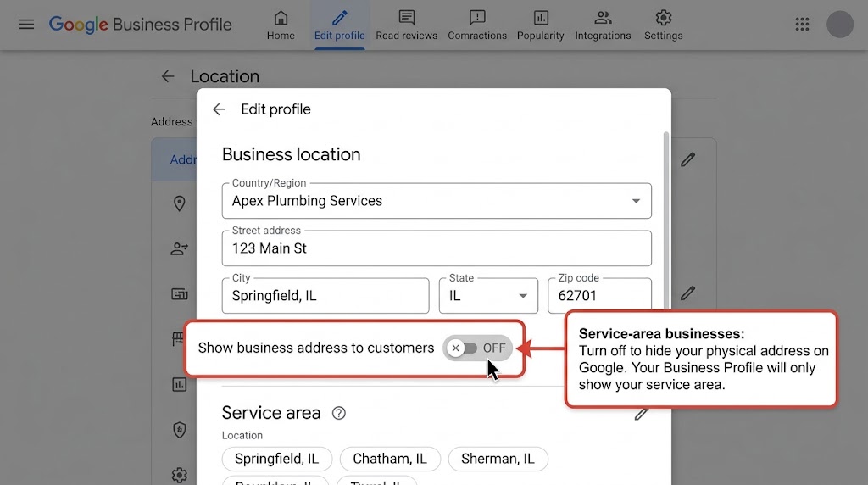Toggle Show business address to customers
Screen dimensions: 868x485
point(478,348)
